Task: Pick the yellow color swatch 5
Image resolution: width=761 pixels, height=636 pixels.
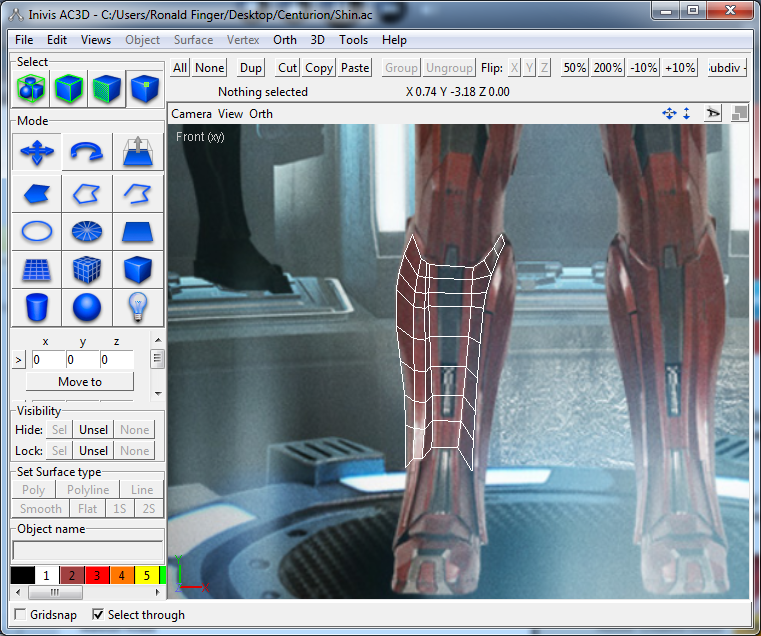Action: 146,575
